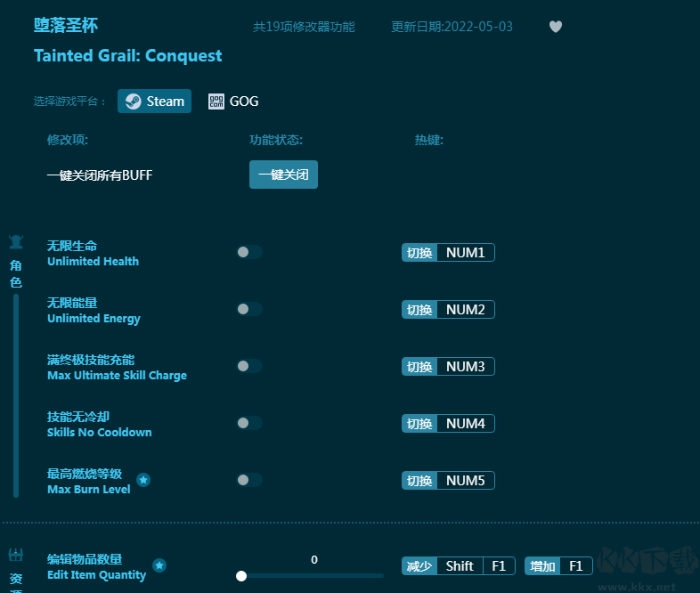This screenshot has width=700, height=593.
Task: Click the heart favorite icon
Action: coord(556,27)
